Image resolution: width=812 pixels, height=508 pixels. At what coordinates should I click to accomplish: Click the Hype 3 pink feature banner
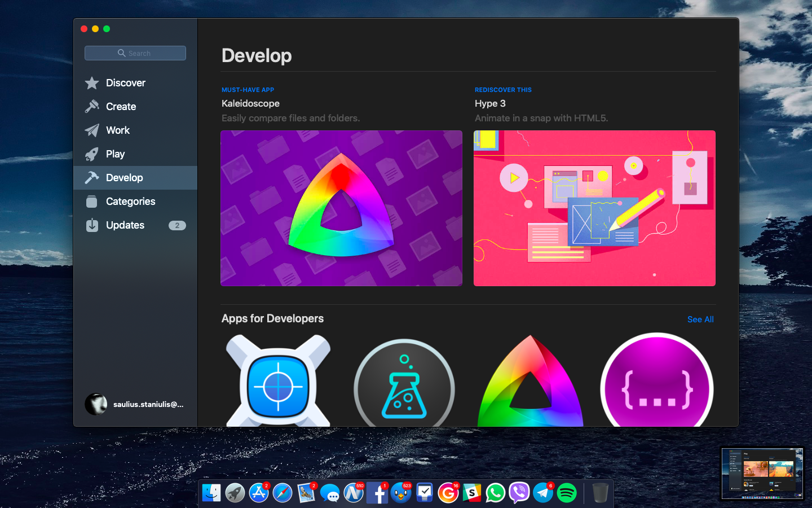(594, 208)
